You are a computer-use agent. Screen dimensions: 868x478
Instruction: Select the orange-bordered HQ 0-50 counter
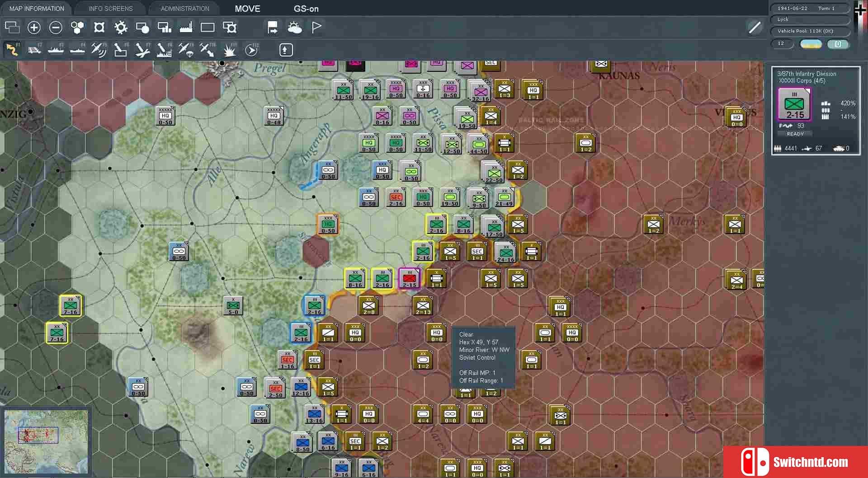pos(328,224)
